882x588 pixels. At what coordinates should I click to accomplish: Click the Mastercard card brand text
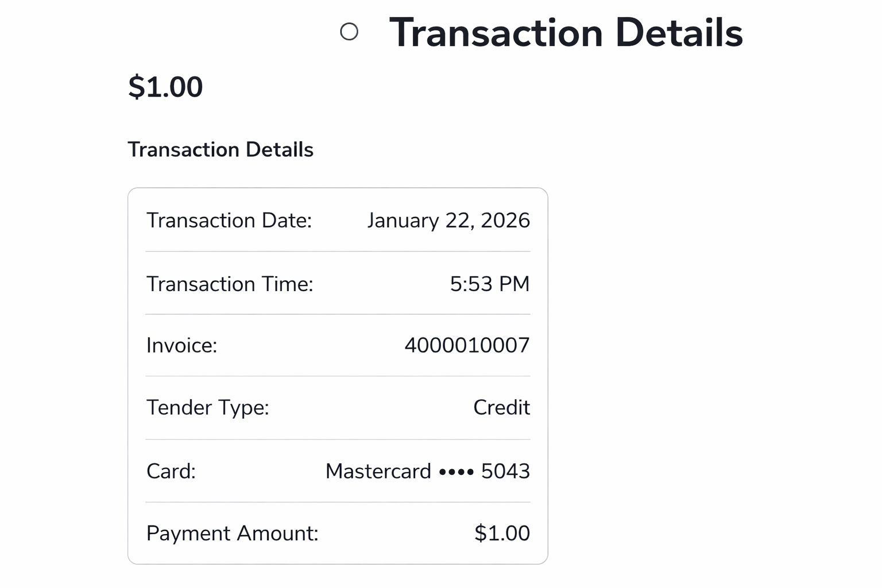[x=378, y=471]
